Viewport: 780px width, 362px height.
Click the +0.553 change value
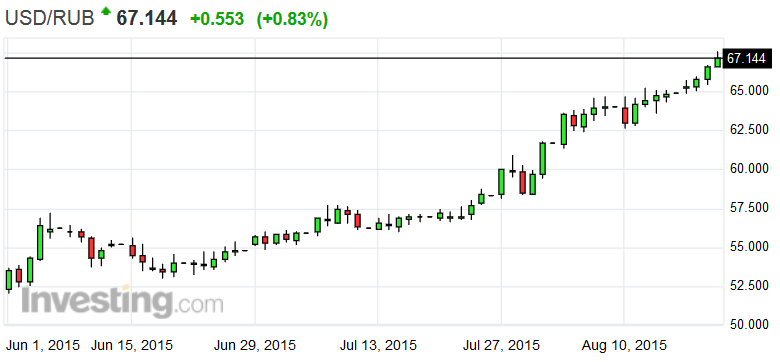point(217,19)
